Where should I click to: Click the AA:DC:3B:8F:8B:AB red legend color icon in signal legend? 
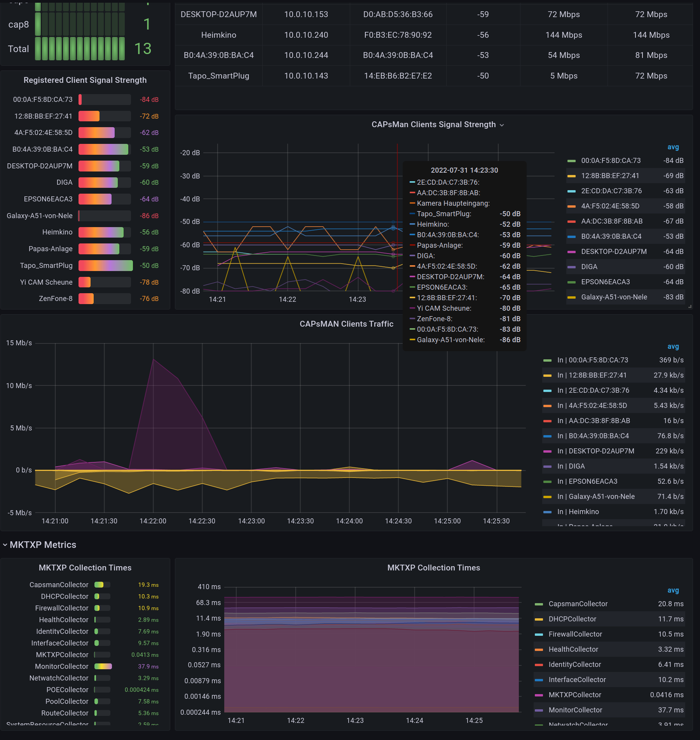571,222
